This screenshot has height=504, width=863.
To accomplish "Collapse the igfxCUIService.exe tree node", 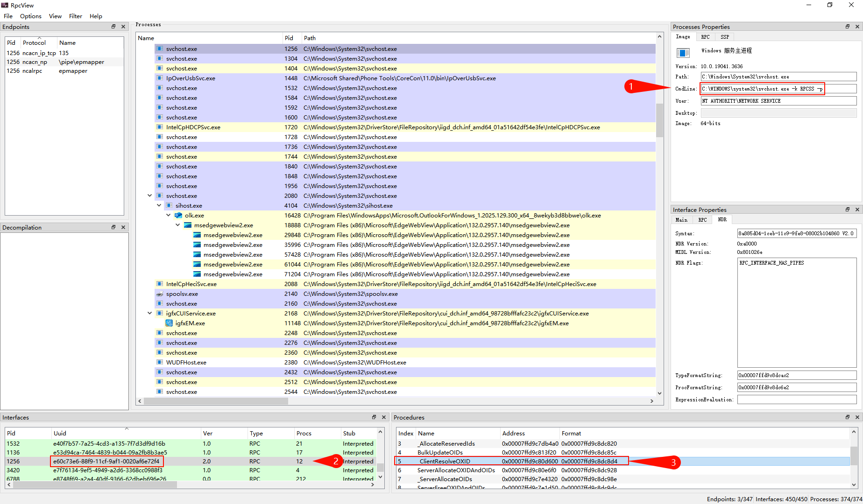I will 149,313.
